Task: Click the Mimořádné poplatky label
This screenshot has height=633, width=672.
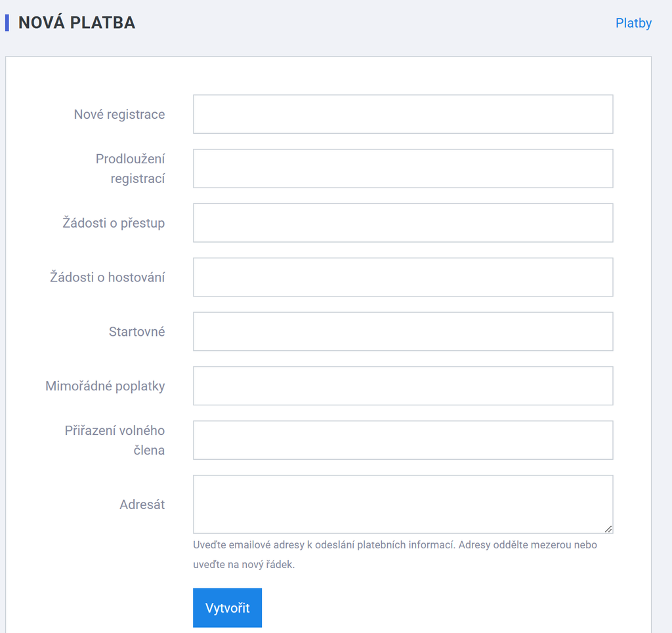Action: pos(105,386)
